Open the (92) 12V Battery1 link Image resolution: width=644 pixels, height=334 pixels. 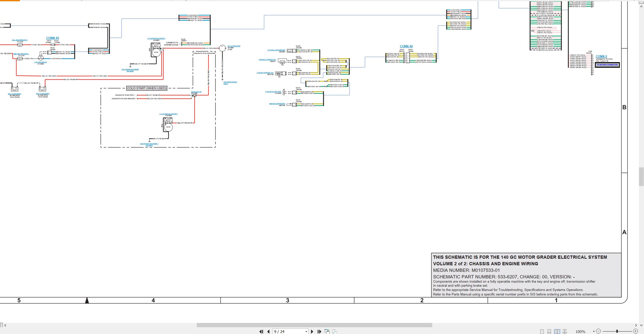click(x=15, y=94)
